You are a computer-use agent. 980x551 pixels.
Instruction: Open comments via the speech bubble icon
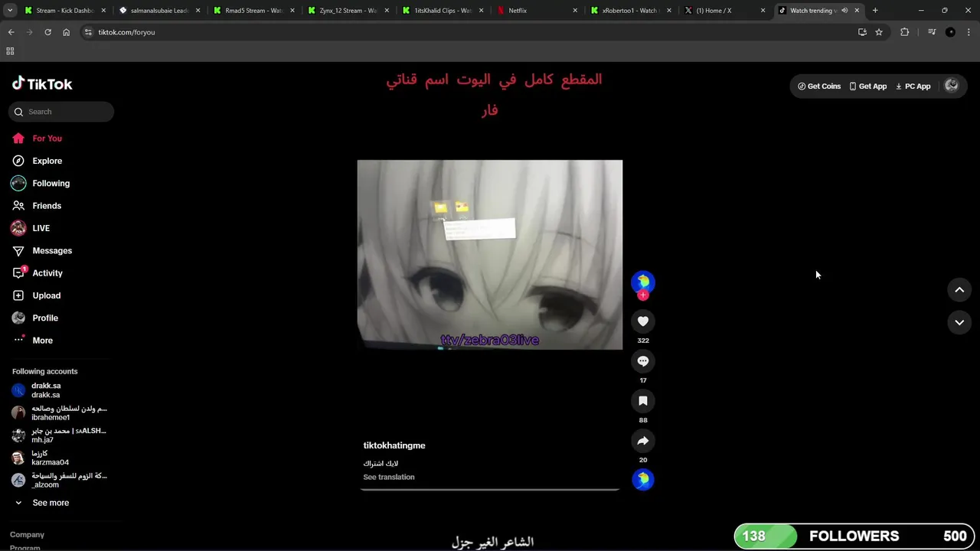pyautogui.click(x=643, y=361)
